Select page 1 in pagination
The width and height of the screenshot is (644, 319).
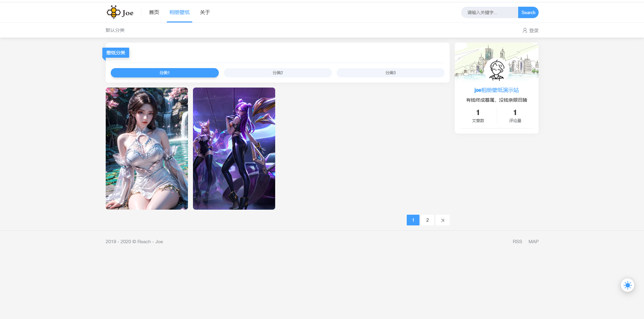[x=413, y=220]
